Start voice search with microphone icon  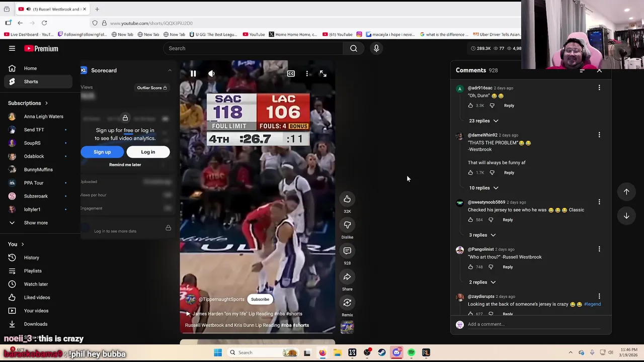coord(376,48)
